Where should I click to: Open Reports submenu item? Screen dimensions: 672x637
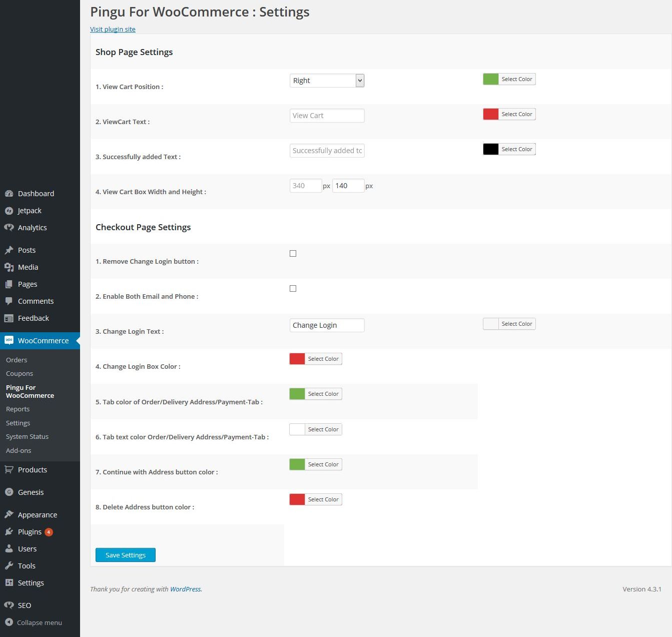point(18,409)
